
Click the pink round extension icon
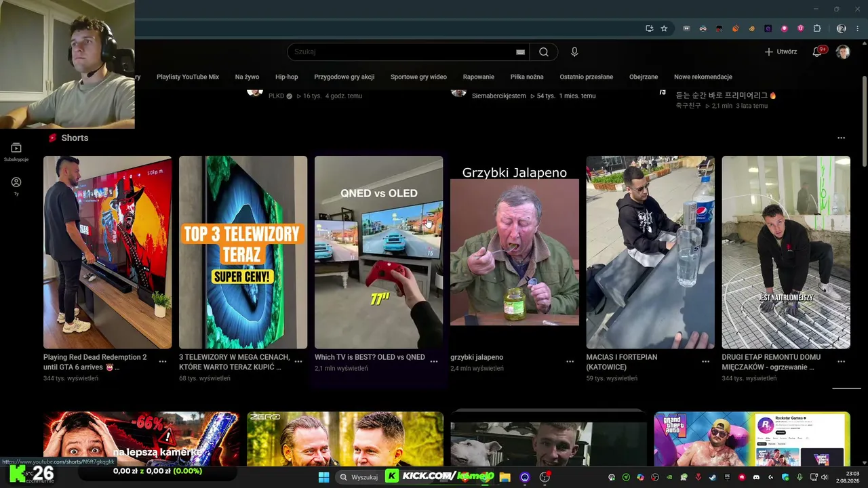(x=784, y=28)
